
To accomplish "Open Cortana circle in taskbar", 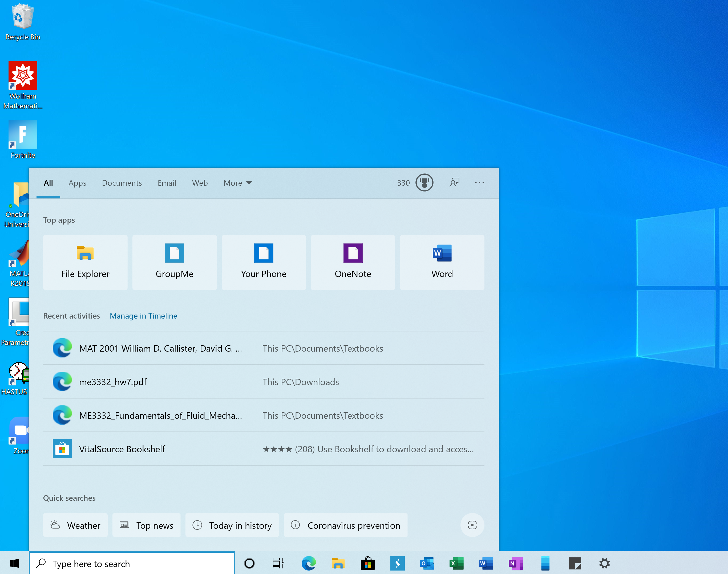I will coord(249,563).
